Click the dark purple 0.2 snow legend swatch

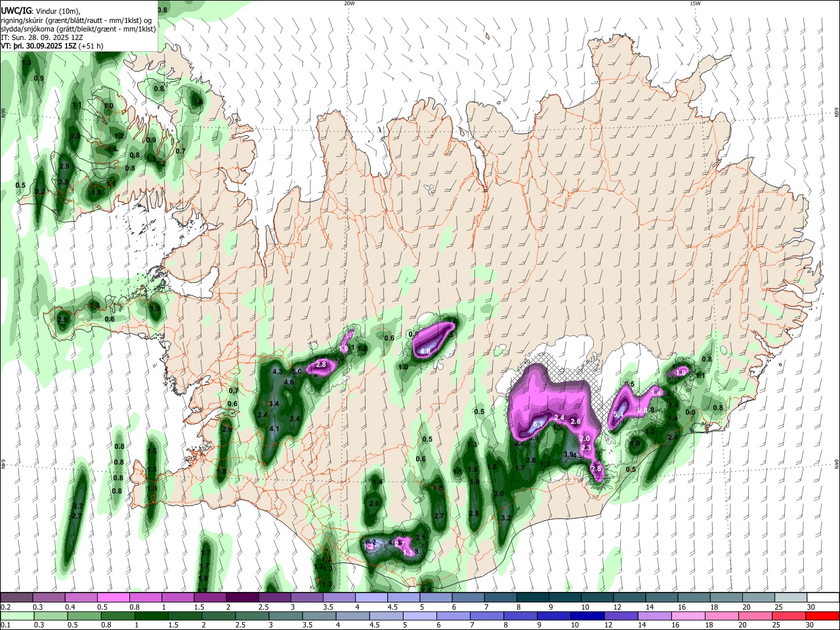click(16, 598)
